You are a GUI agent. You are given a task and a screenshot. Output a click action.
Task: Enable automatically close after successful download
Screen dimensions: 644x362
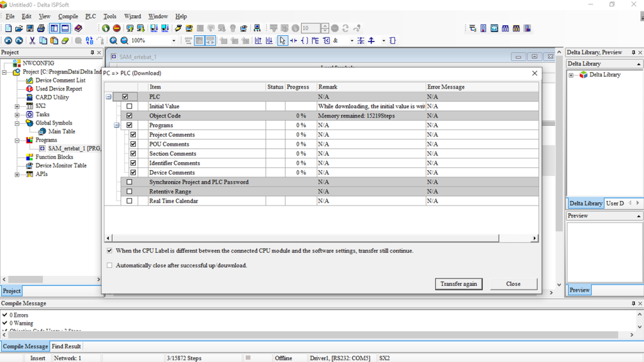click(109, 265)
